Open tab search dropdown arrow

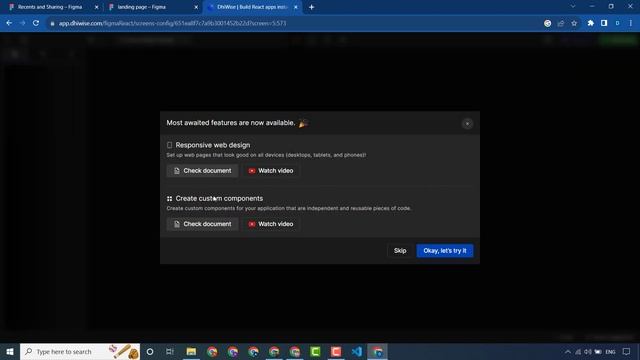(573, 7)
